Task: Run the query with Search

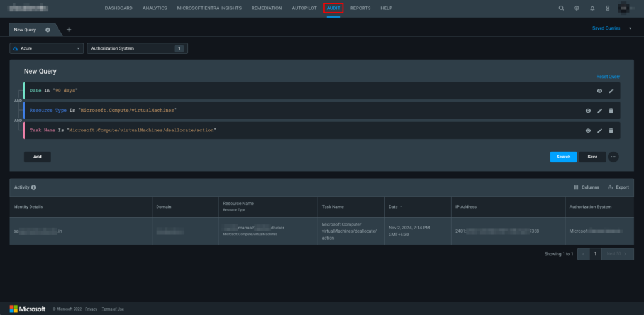Action: coord(563,157)
